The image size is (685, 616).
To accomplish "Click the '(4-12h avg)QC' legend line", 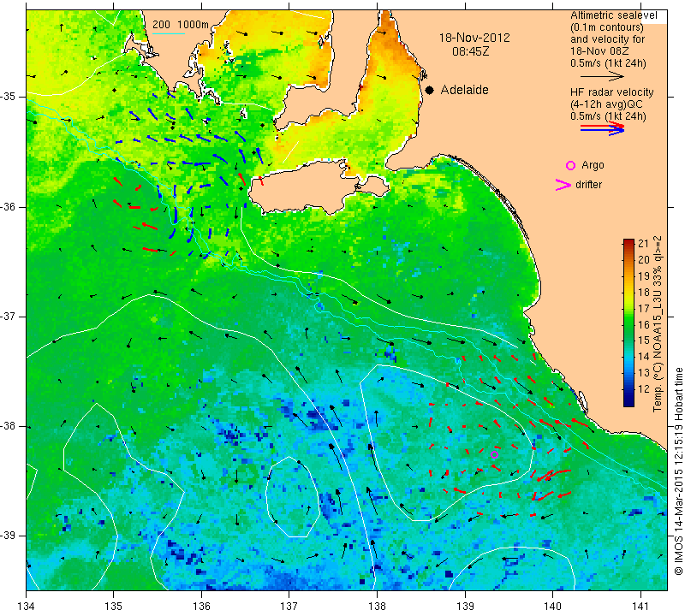I will 606,104.
